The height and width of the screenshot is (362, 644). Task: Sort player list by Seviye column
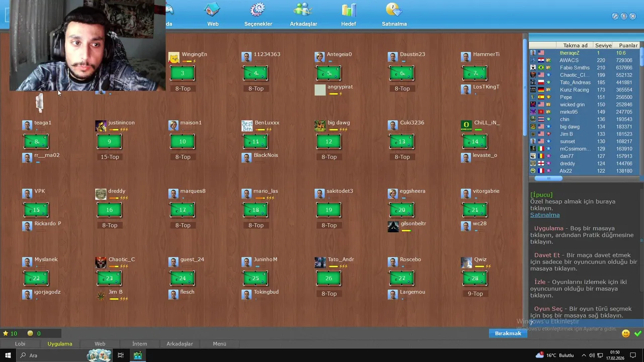point(603,45)
